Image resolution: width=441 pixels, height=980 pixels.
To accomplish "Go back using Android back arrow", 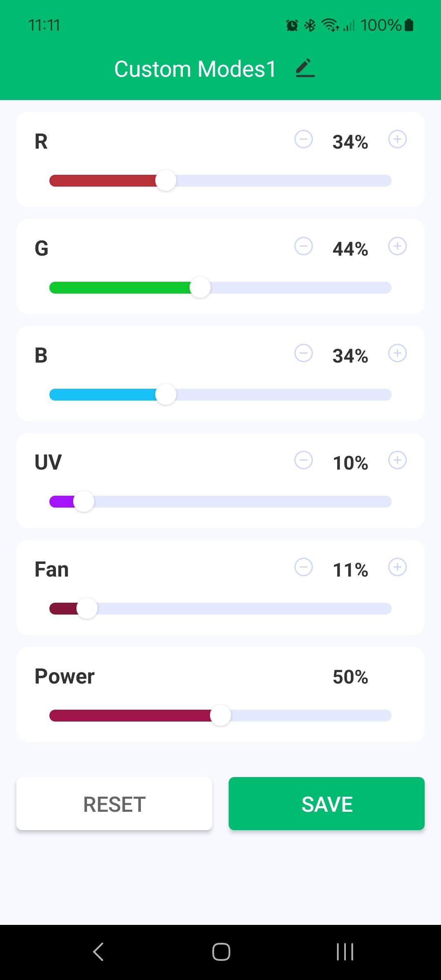I will tap(98, 952).
